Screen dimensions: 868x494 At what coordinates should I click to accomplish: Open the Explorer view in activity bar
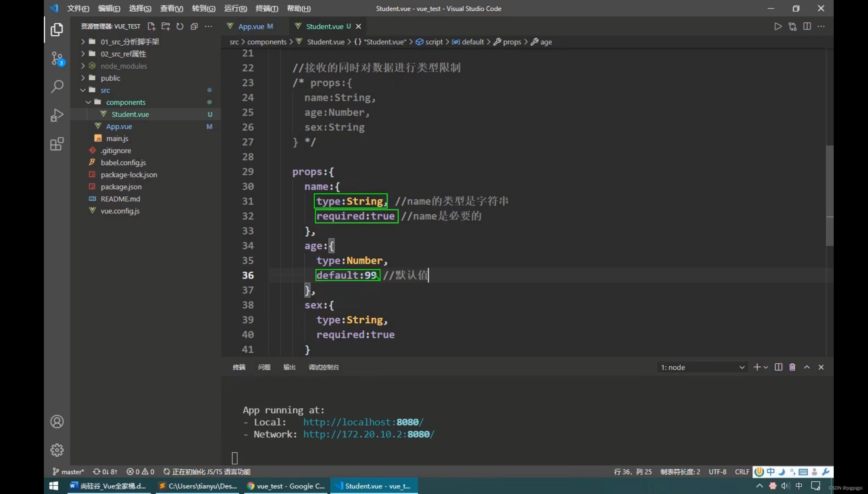pyautogui.click(x=57, y=30)
